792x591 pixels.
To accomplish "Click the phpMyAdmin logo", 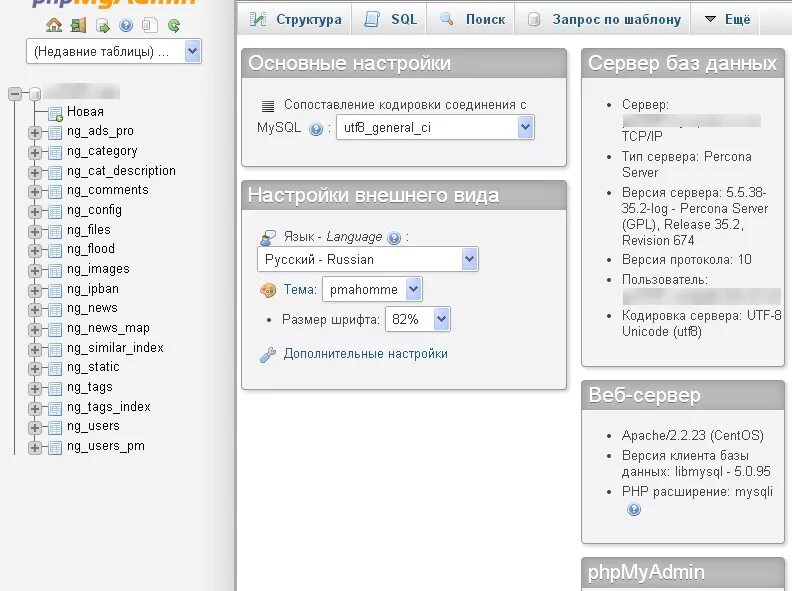I will tap(114, 3).
